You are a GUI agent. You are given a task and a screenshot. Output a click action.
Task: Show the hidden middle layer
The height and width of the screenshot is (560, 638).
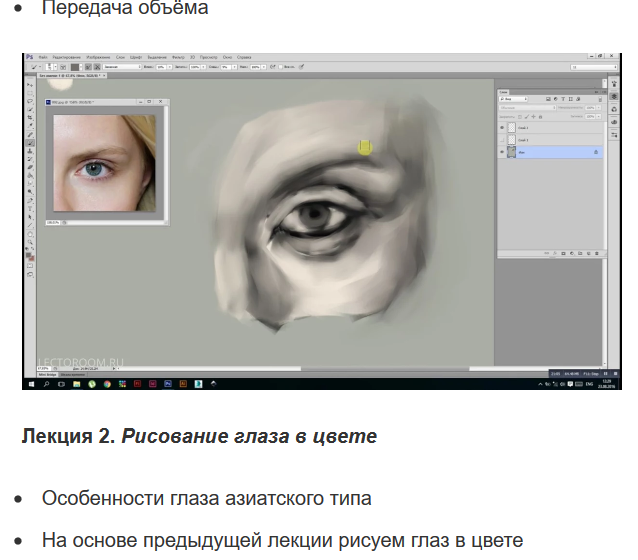pyautogui.click(x=502, y=140)
